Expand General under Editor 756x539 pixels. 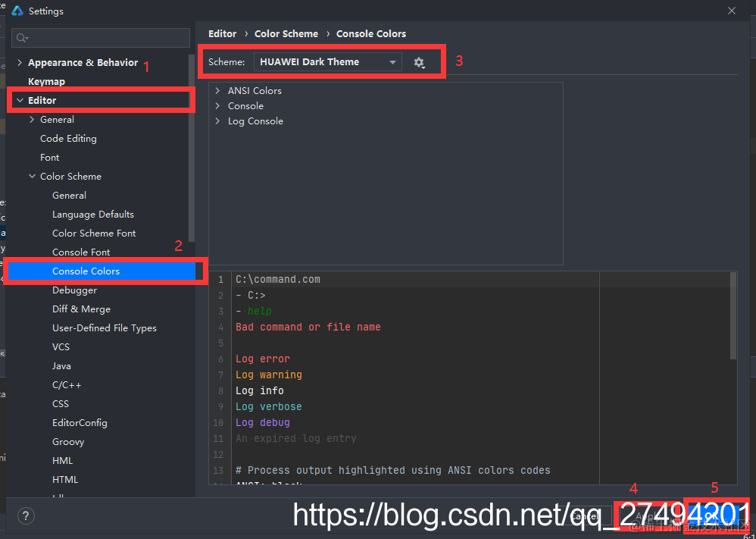click(x=33, y=120)
